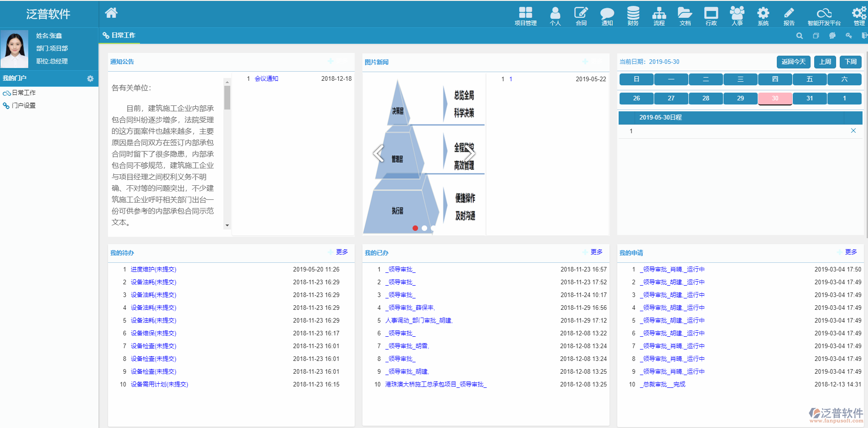Click the search magnifier in toolbar
Screen dimensions: 868x428
(800, 36)
